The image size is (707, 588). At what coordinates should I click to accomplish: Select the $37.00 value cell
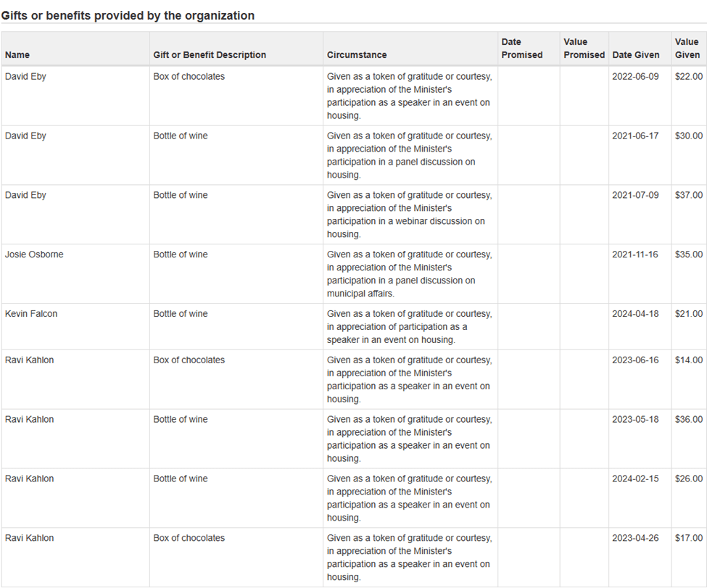pyautogui.click(x=688, y=195)
